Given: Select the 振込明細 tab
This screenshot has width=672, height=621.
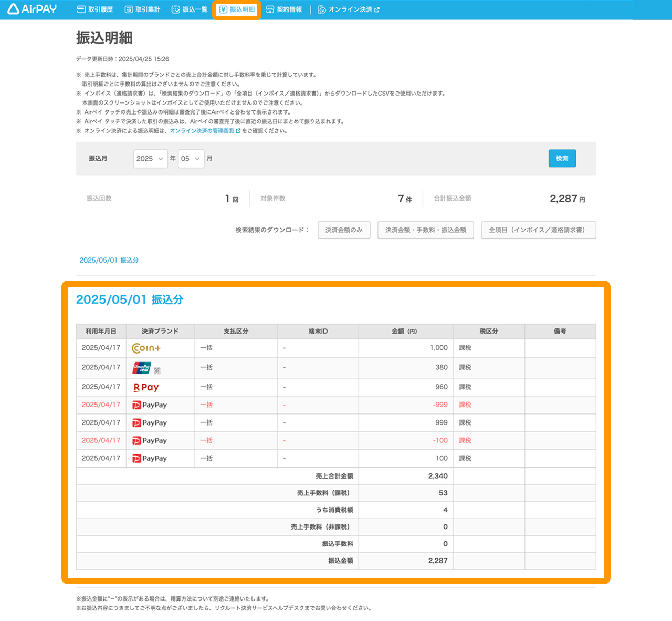Looking at the screenshot, I should 237,9.
